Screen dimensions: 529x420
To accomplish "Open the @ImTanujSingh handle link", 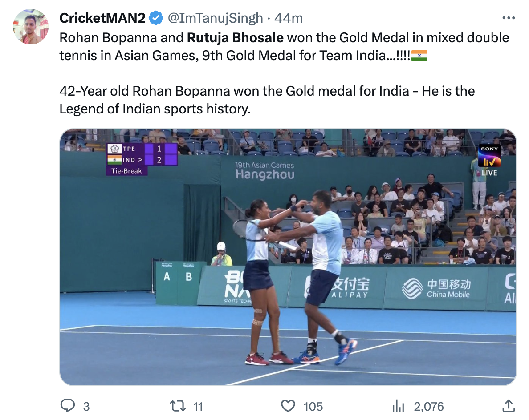I will pos(215,18).
